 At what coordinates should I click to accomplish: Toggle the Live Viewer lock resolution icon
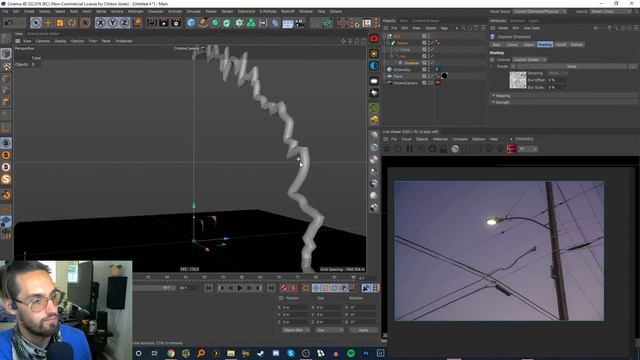pos(443,149)
